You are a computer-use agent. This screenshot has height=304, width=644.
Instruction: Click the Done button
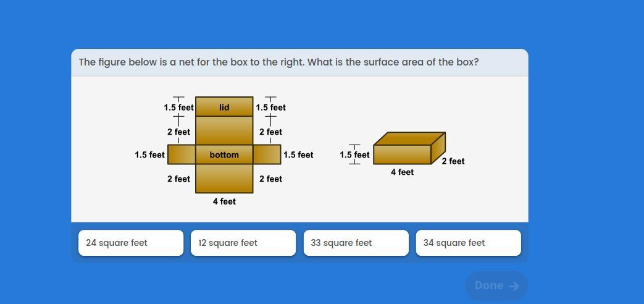(496, 285)
